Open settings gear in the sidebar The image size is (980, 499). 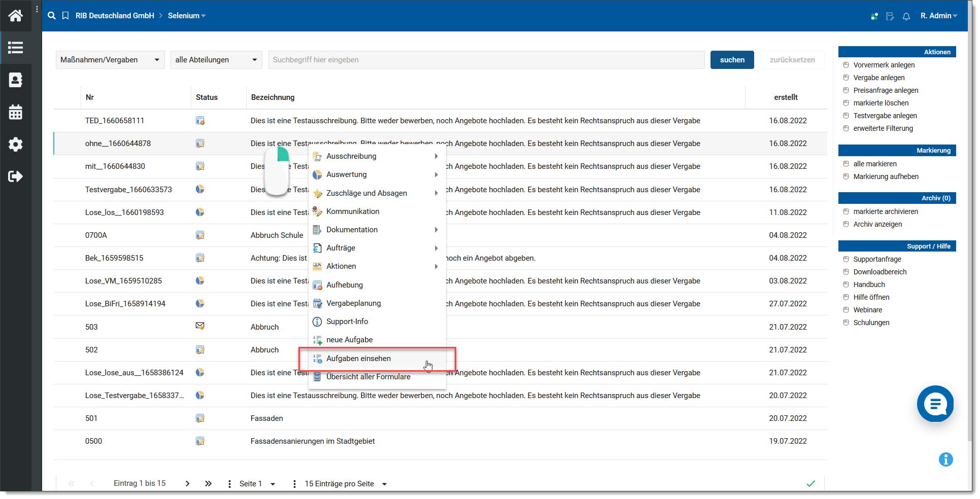pos(15,145)
